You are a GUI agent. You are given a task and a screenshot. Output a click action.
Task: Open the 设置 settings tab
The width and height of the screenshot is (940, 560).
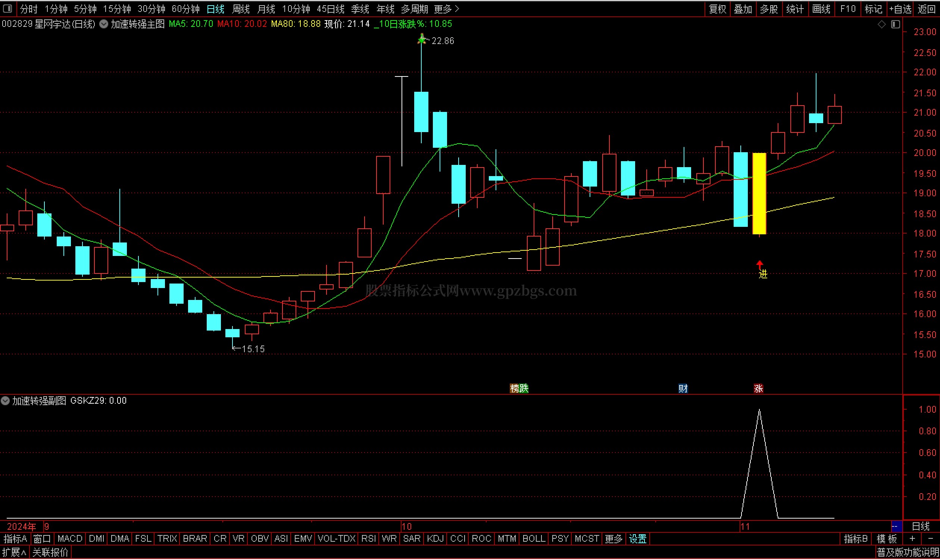(x=638, y=539)
